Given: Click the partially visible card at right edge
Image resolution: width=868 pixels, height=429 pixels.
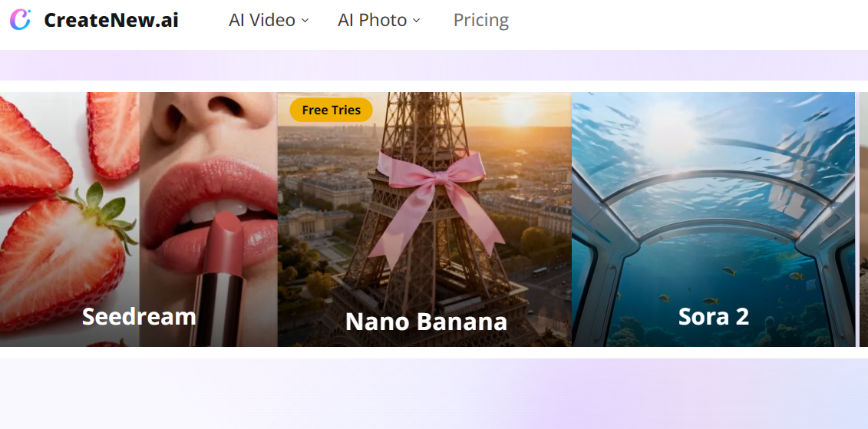Looking at the screenshot, I should coord(863,219).
